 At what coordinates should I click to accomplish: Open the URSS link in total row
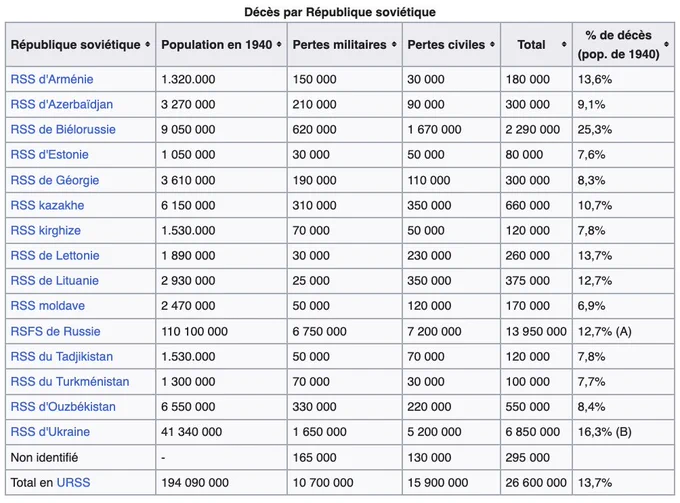click(x=73, y=483)
